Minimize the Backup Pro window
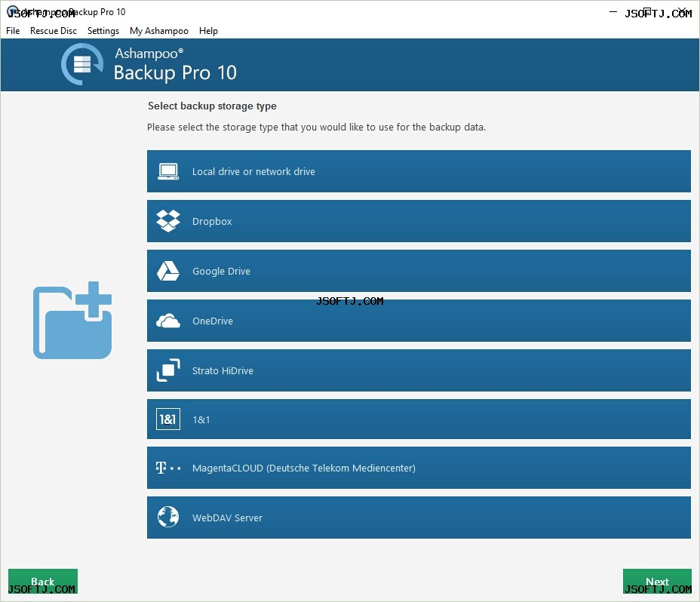 click(613, 12)
